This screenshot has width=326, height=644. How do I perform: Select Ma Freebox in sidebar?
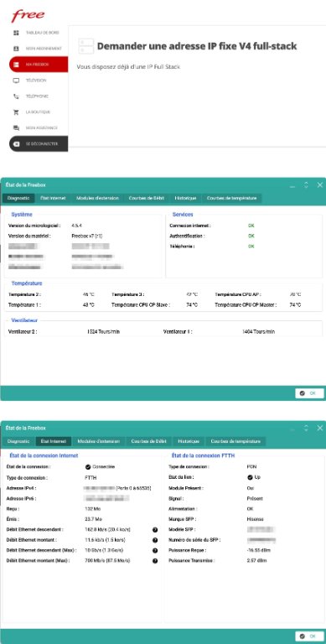pos(39,65)
